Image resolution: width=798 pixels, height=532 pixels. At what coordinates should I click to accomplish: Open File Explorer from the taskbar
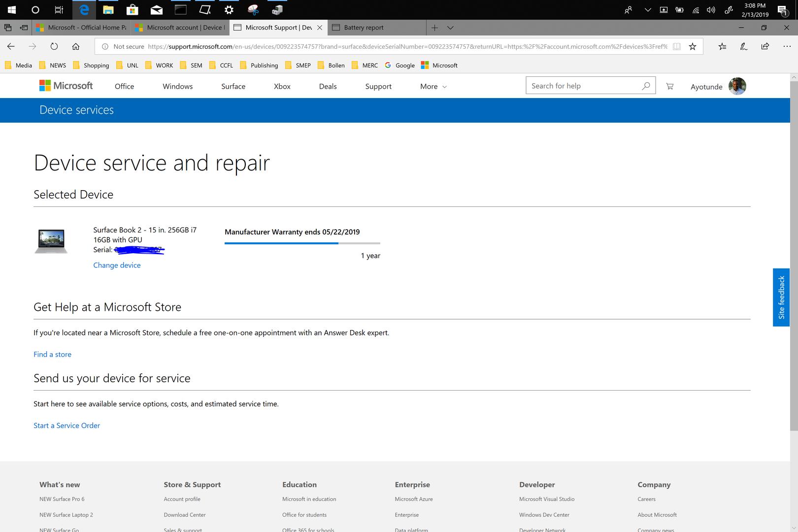point(108,9)
